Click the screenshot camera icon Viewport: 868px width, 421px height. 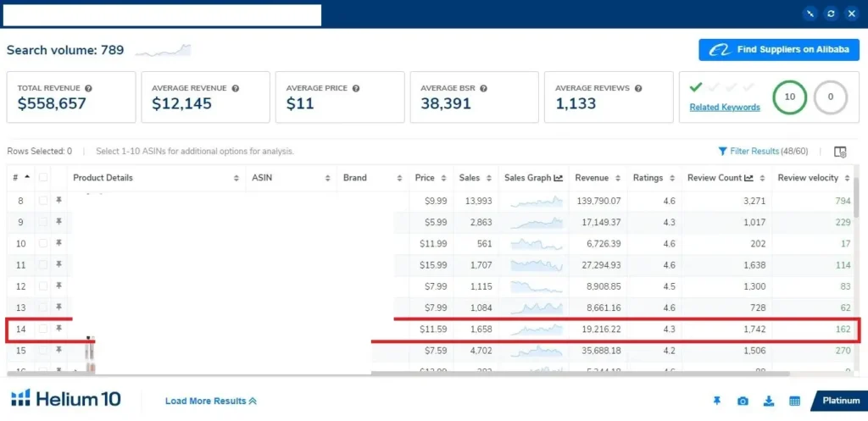(743, 401)
